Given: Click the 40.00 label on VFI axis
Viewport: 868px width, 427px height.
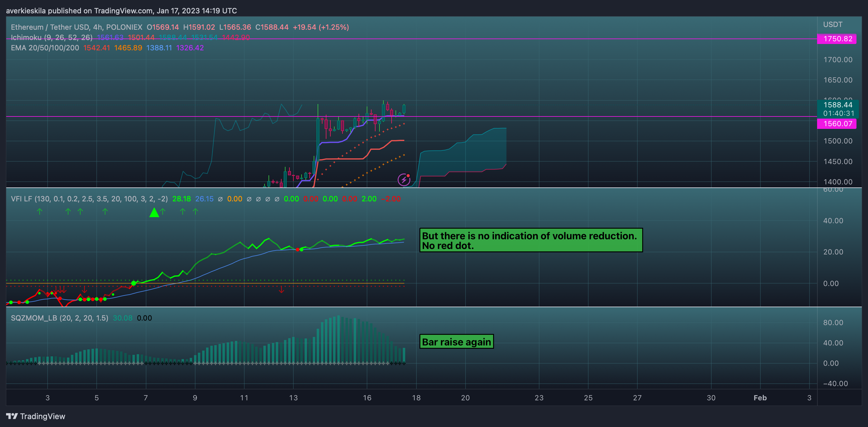Looking at the screenshot, I should coord(833,220).
